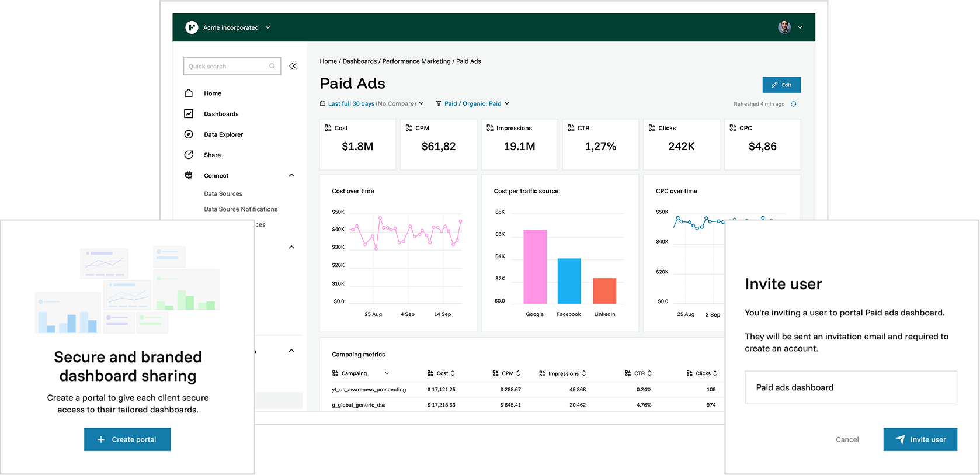Click the Invite user button

[920, 439]
